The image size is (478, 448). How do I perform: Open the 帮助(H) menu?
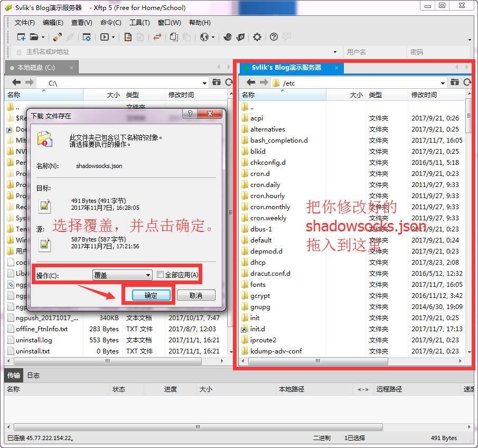point(200,23)
